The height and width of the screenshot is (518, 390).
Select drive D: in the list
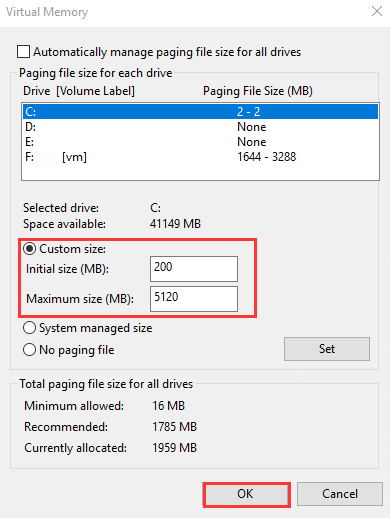200,127
